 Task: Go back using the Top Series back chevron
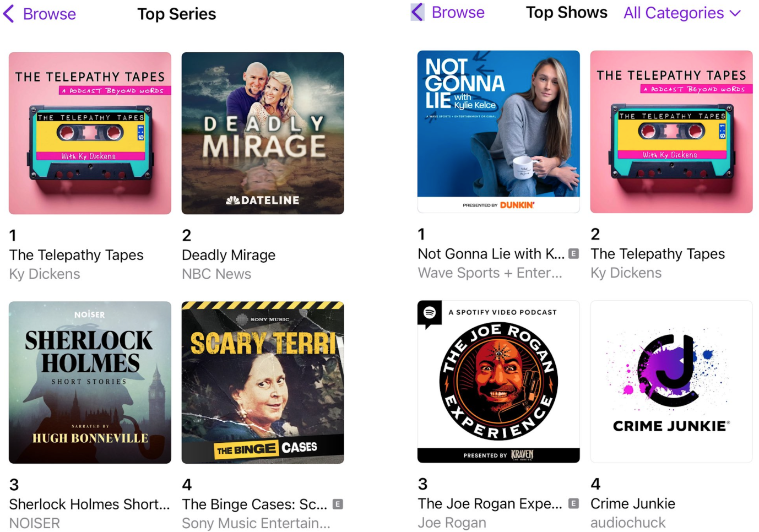point(9,13)
